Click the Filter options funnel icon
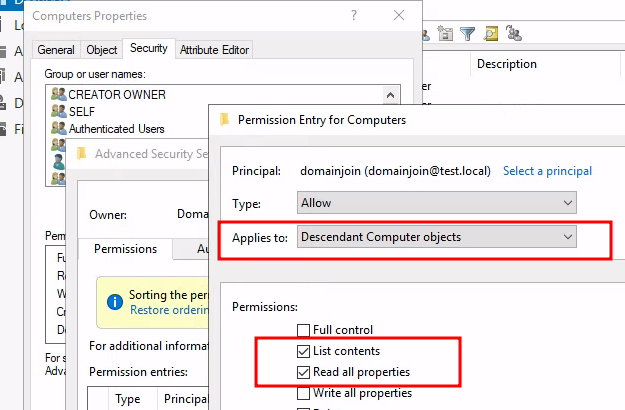 [468, 34]
